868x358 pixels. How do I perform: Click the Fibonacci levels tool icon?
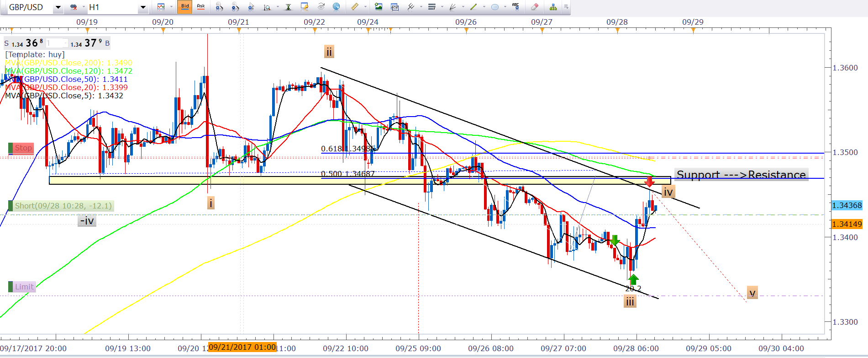click(431, 7)
